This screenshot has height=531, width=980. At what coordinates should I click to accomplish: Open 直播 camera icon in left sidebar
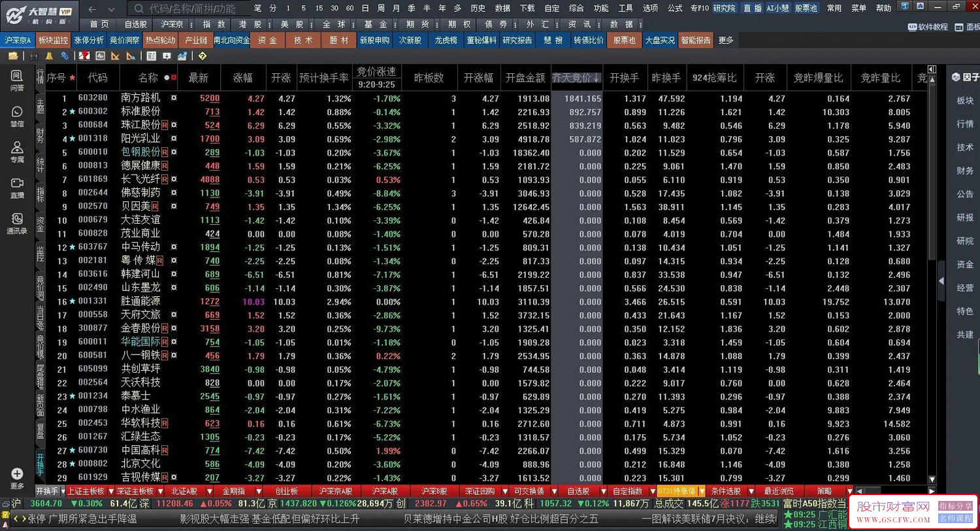(17, 188)
